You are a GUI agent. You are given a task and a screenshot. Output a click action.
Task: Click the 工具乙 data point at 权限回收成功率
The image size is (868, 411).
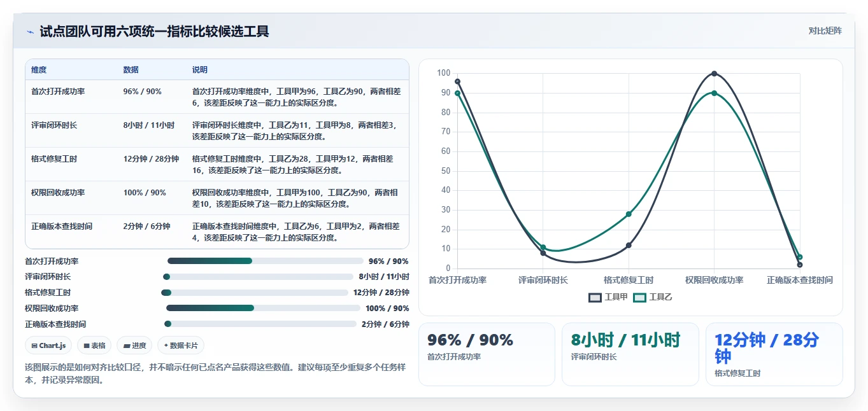pyautogui.click(x=714, y=93)
